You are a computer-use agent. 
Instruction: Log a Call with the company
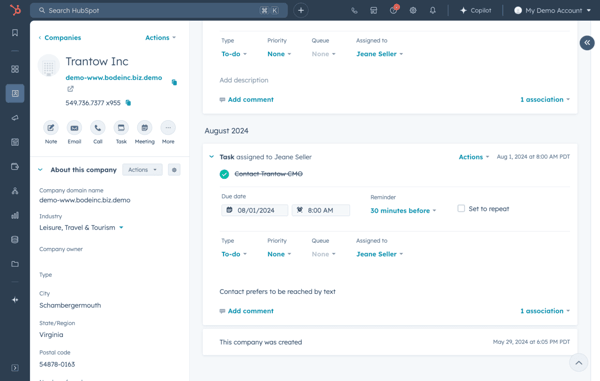click(x=98, y=128)
